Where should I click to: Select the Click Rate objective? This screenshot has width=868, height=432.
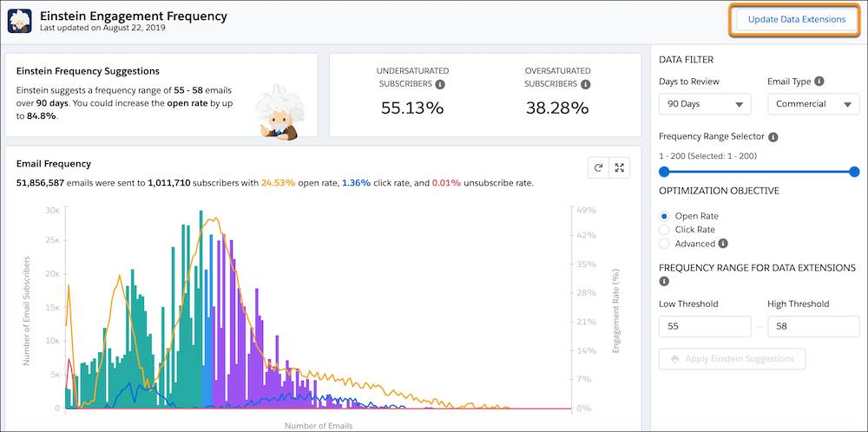click(664, 230)
